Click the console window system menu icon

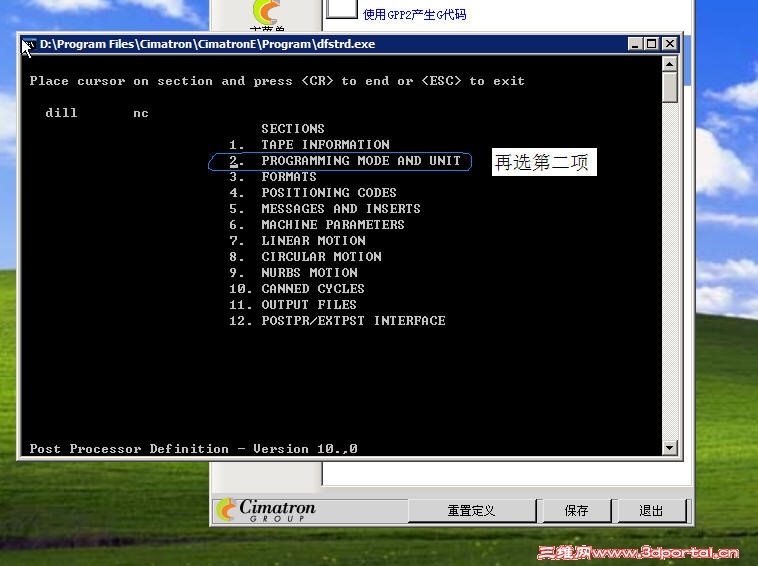click(x=29, y=44)
